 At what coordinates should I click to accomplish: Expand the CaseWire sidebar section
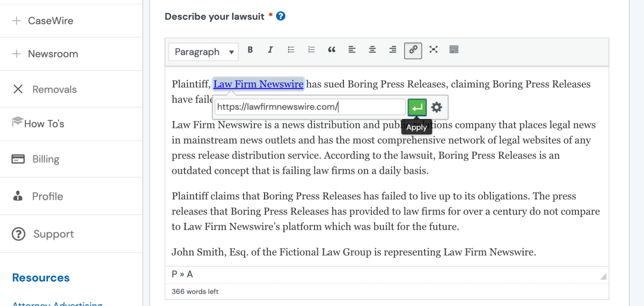pyautogui.click(x=43, y=21)
